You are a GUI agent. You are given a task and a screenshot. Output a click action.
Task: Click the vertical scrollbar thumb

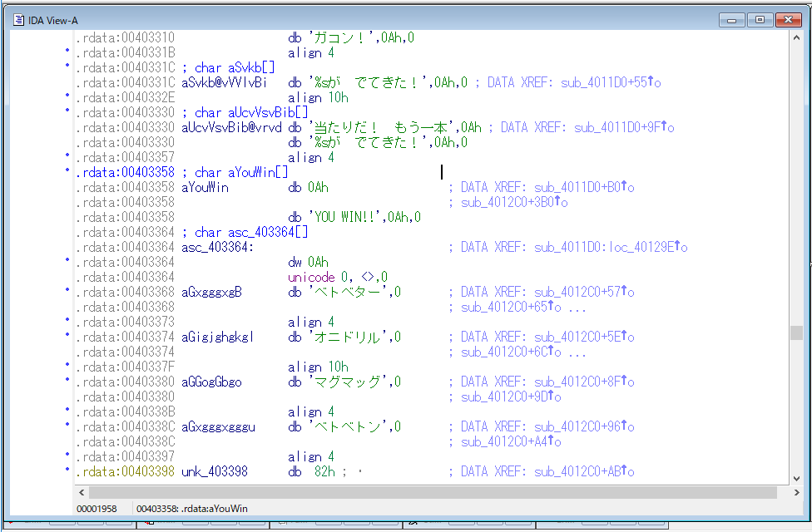pos(796,332)
